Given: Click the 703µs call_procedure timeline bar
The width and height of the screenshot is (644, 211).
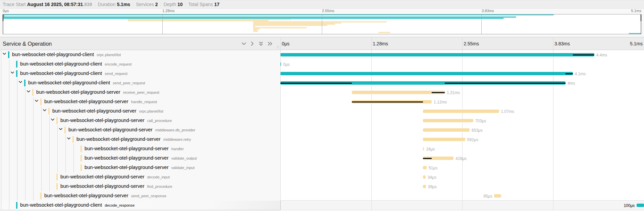Looking at the screenshot, I should 448,121.
